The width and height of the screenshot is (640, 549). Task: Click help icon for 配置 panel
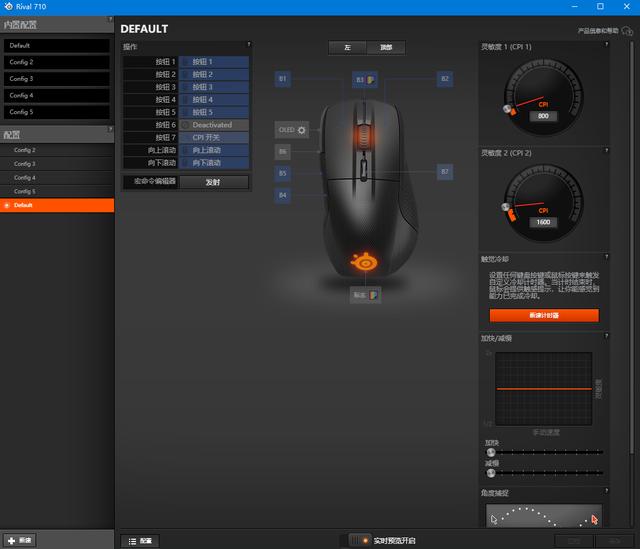coord(110,129)
